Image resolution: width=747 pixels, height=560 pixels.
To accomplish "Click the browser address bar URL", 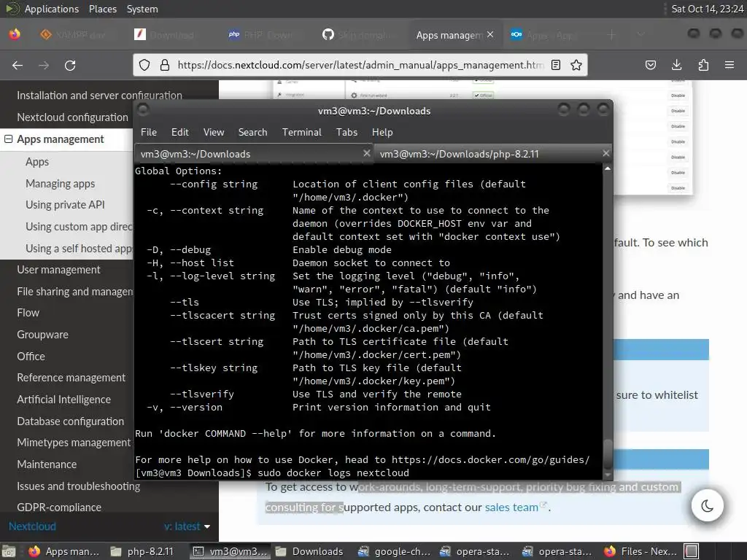I will click(x=360, y=65).
